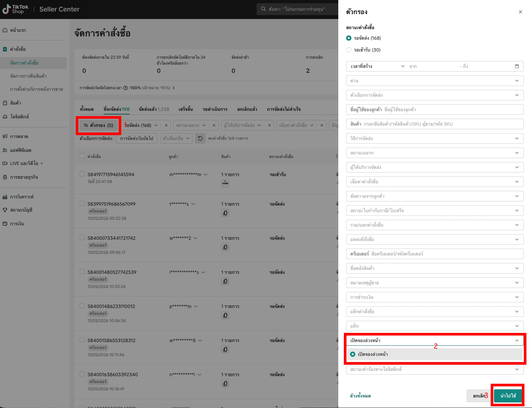Click the LIVE and video camera icon
The width and height of the screenshot is (532, 408).
[5, 163]
